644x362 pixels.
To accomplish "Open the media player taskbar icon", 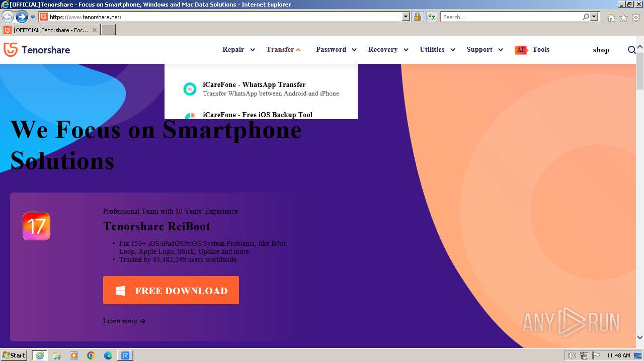I will [74, 355].
